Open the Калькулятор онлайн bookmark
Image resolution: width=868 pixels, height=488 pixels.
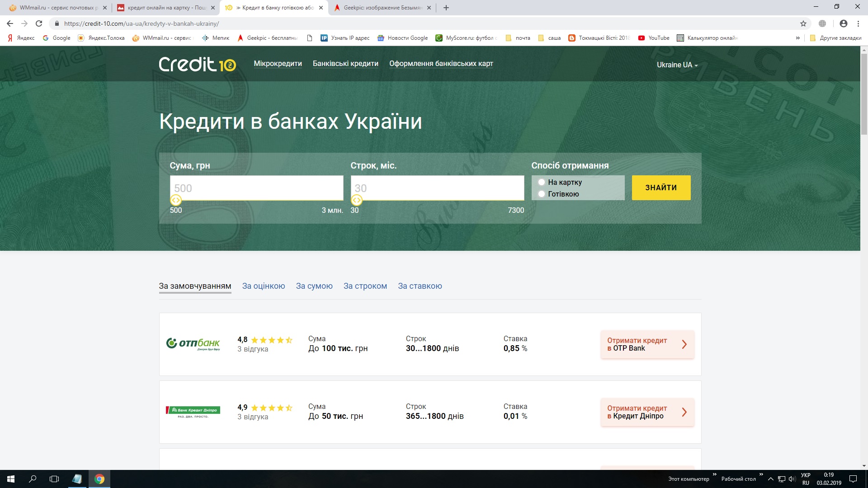pos(707,38)
